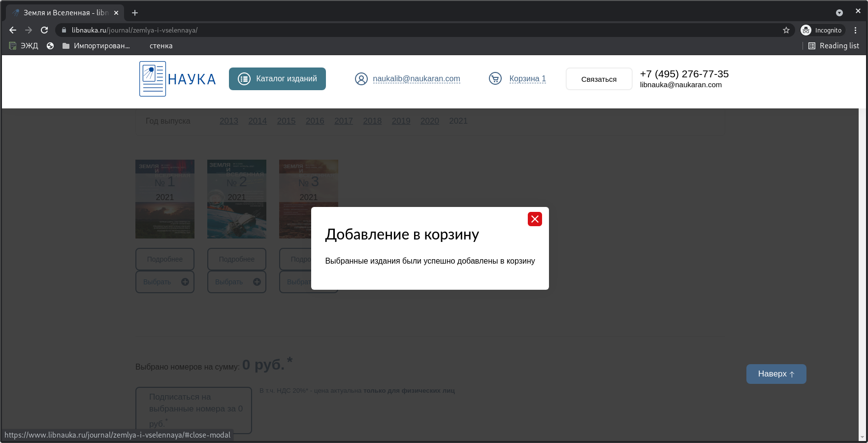Click the № 1 2021 issue cover

pos(165,199)
